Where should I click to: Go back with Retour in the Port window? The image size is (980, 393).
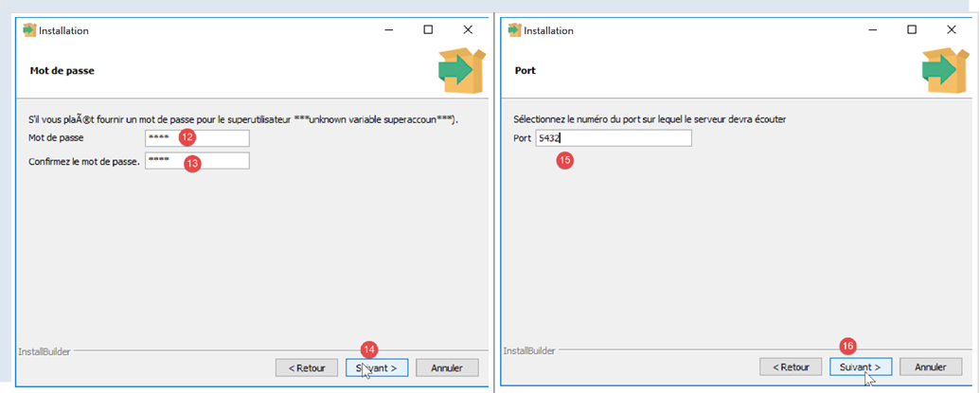(x=791, y=366)
